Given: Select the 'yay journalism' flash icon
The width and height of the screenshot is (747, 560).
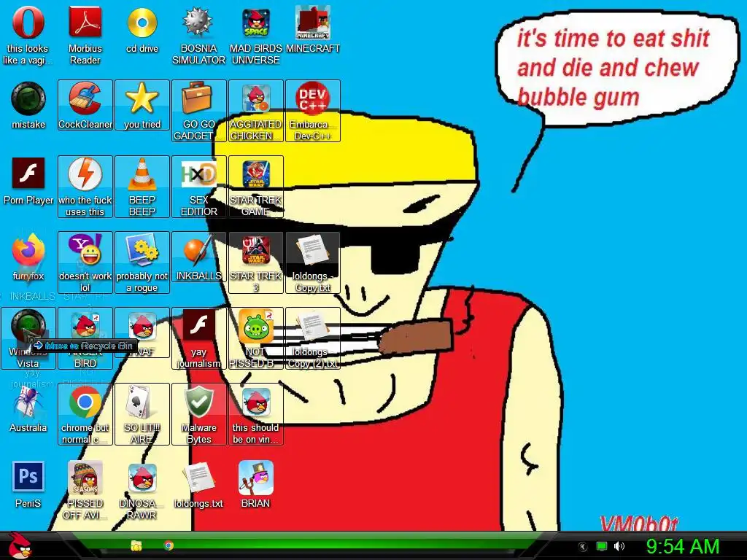Looking at the screenshot, I should tap(198, 338).
